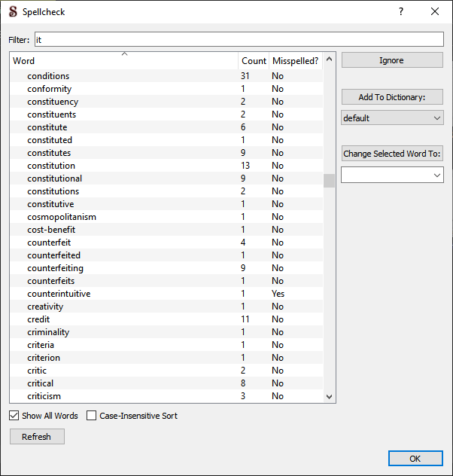This screenshot has width=453, height=476.
Task: Close the Spellcheck dialog
Action: pos(435,11)
